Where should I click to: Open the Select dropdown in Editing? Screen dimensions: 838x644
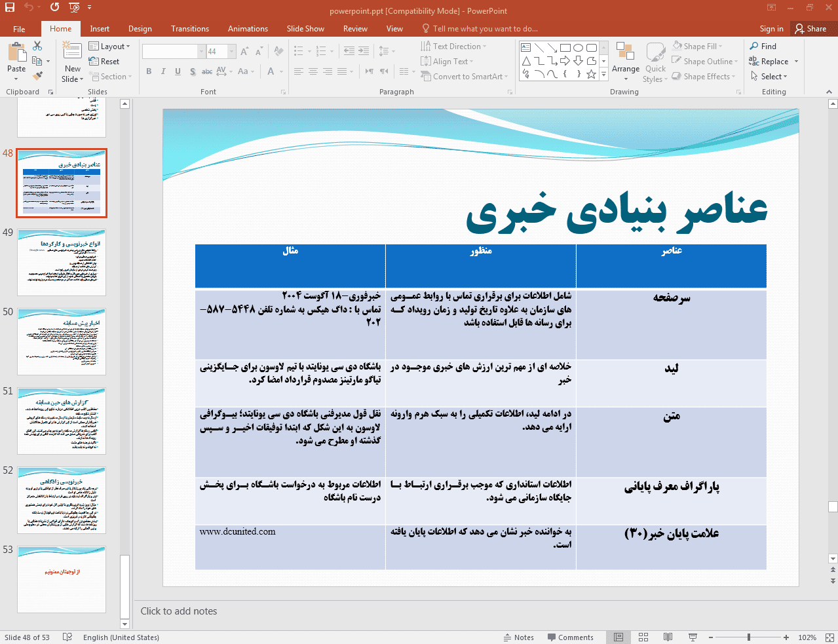[769, 77]
